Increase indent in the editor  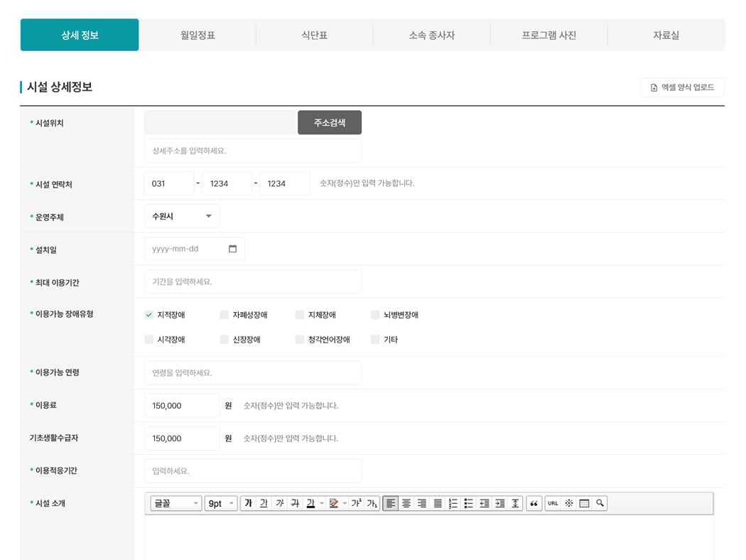pos(500,503)
